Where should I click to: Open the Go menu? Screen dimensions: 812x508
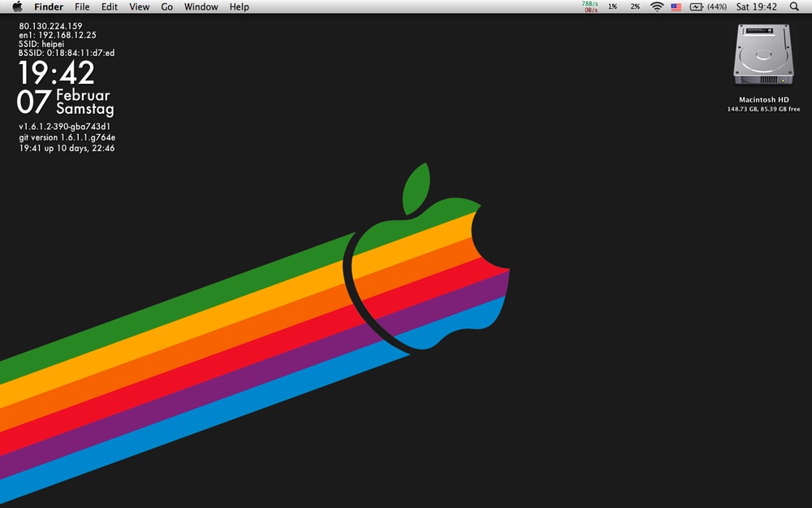166,7
